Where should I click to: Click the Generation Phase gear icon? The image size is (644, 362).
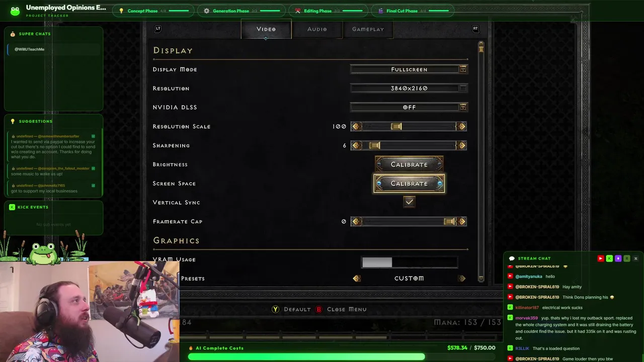click(207, 11)
